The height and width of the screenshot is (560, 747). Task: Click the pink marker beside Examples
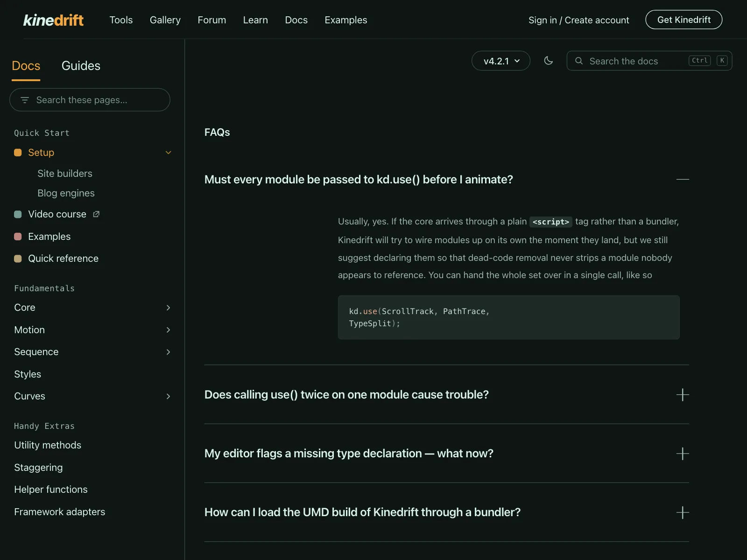pos(18,237)
